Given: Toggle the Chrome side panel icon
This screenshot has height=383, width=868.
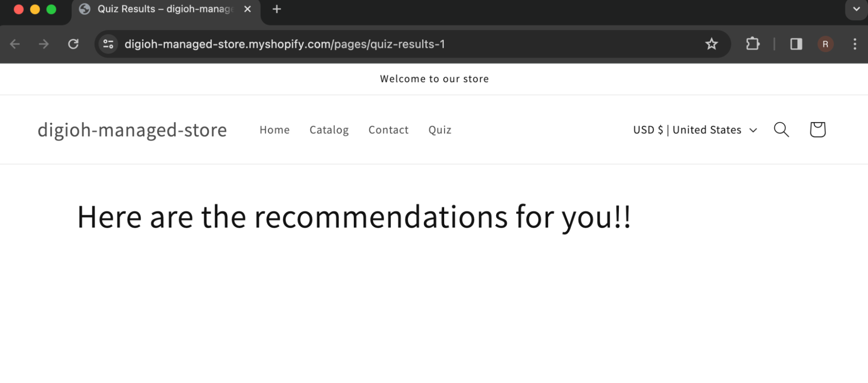Looking at the screenshot, I should [x=796, y=44].
